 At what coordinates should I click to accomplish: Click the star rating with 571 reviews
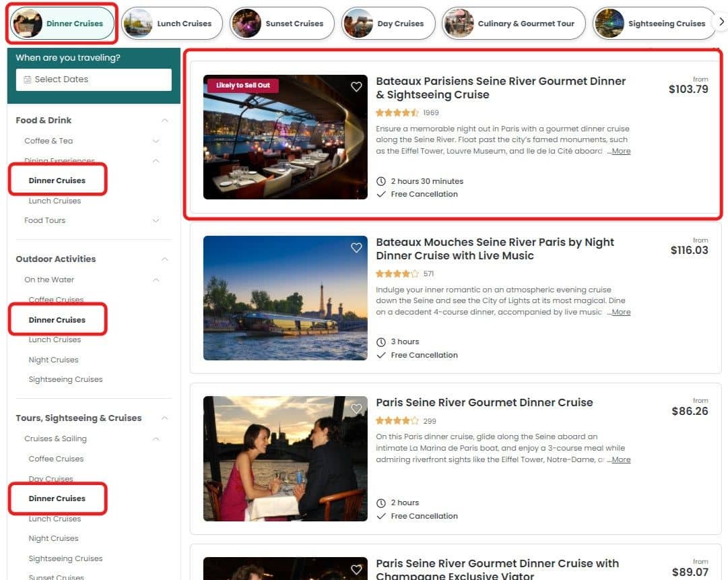point(397,274)
